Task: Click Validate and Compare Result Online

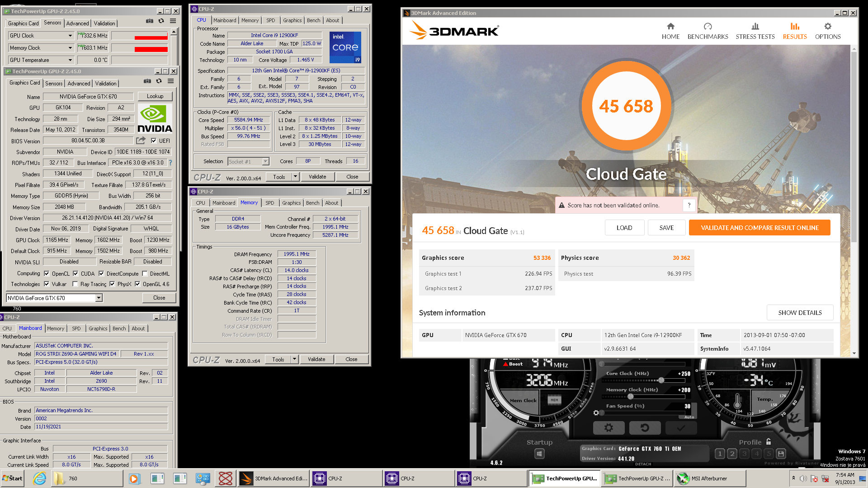Action: point(759,228)
